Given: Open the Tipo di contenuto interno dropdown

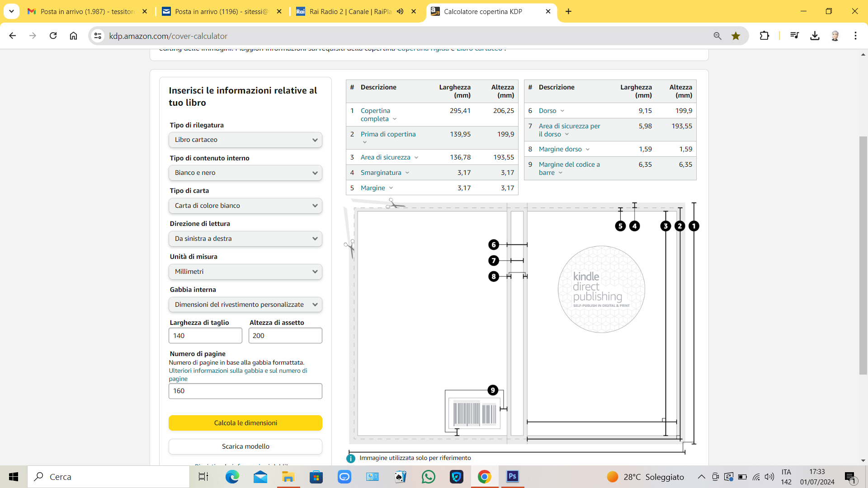Looking at the screenshot, I should pos(245,173).
